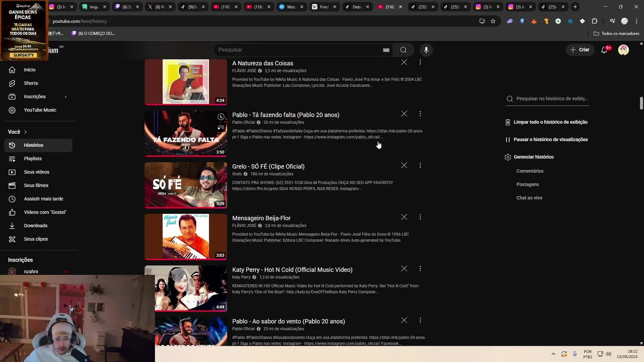Click the search magnifier button

[403, 50]
